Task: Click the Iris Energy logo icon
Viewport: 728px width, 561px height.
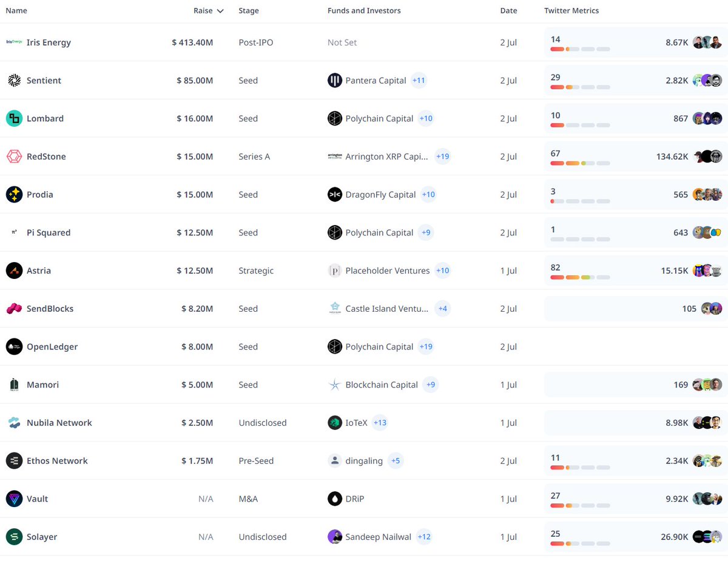Action: [14, 42]
